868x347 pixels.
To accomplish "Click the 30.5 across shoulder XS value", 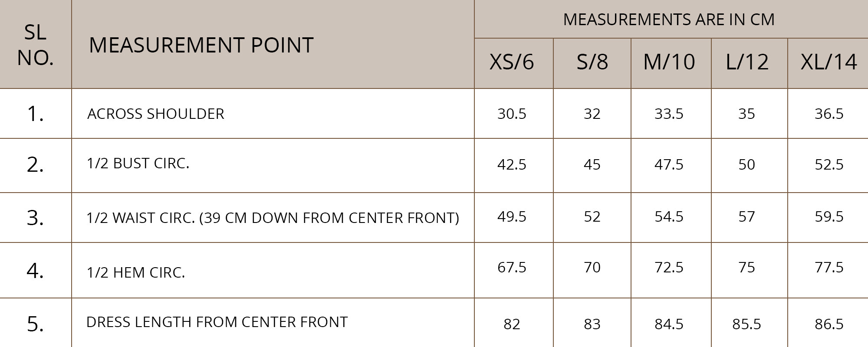I will coord(512,114).
